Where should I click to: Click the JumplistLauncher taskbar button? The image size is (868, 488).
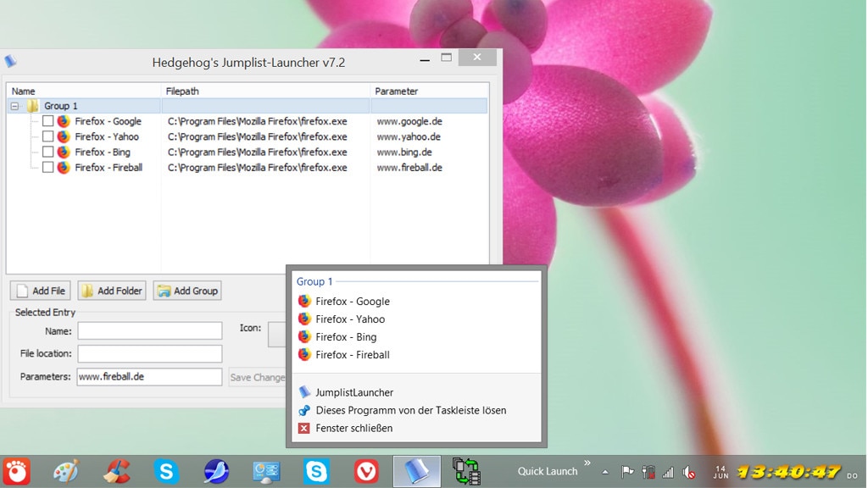coord(416,471)
